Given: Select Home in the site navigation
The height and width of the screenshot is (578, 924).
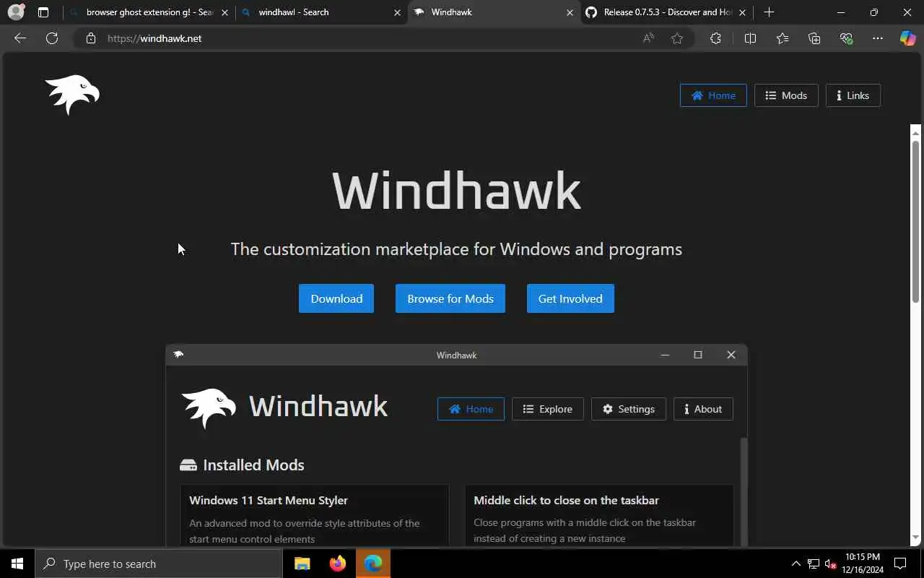Looking at the screenshot, I should pos(713,95).
